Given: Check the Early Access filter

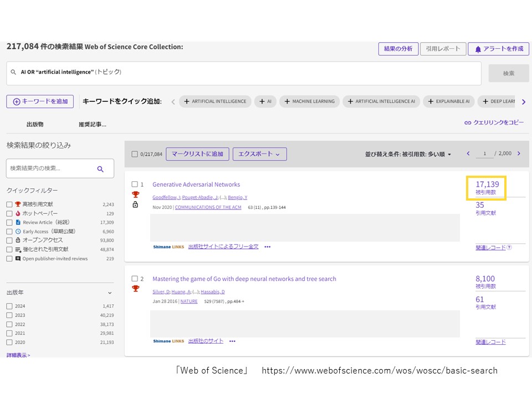Looking at the screenshot, I should (x=9, y=232).
